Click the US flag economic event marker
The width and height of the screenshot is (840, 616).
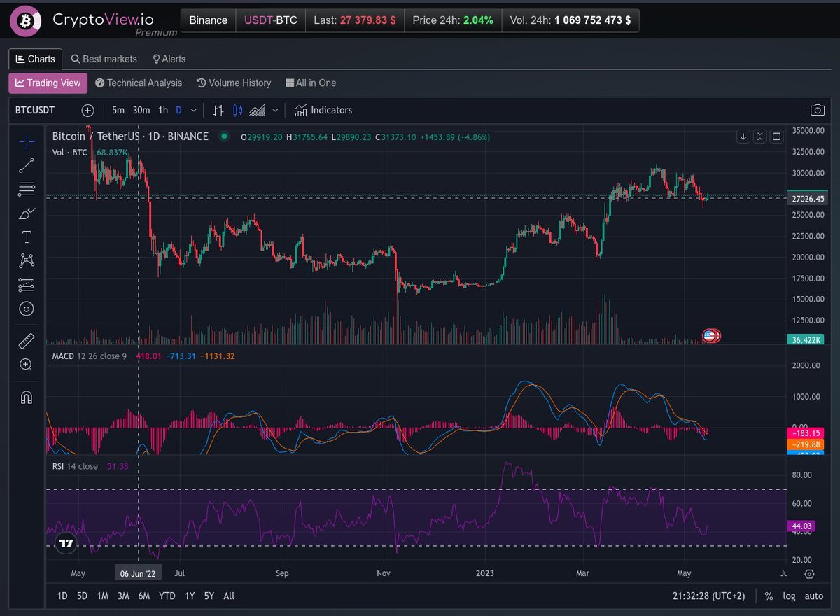[x=708, y=336]
